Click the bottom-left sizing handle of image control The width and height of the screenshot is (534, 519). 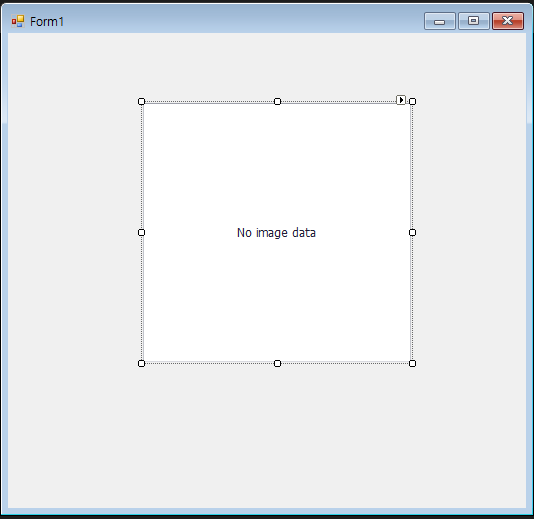(x=141, y=364)
